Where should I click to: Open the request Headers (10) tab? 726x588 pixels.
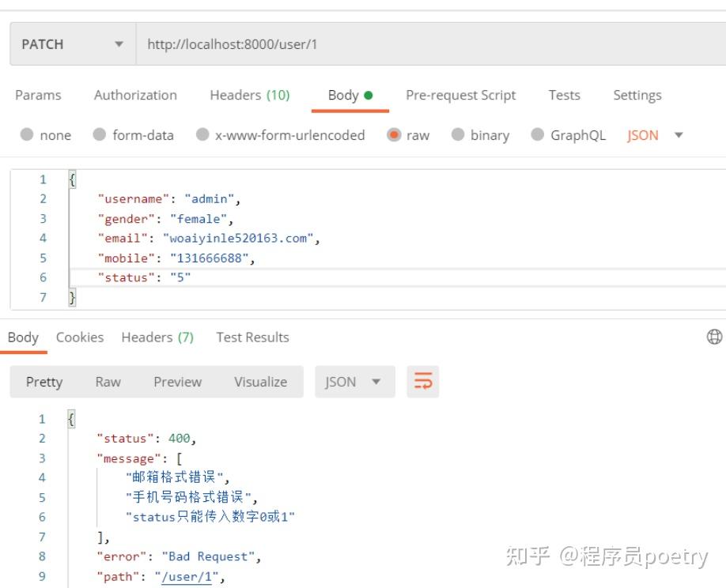250,96
